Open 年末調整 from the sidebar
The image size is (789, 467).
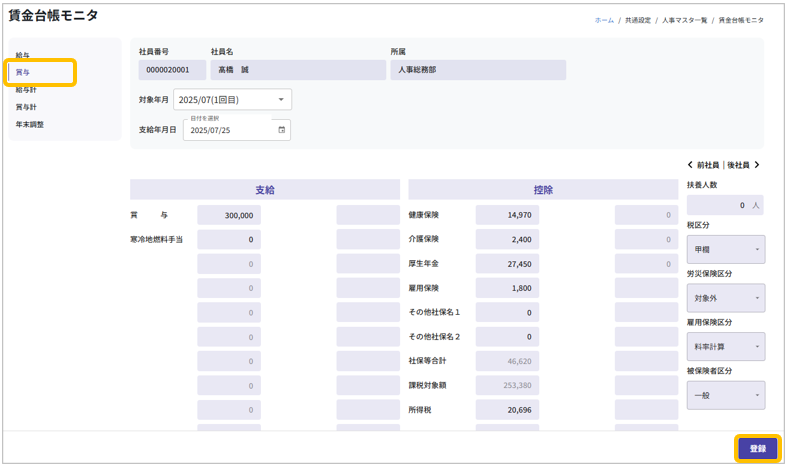click(x=29, y=125)
